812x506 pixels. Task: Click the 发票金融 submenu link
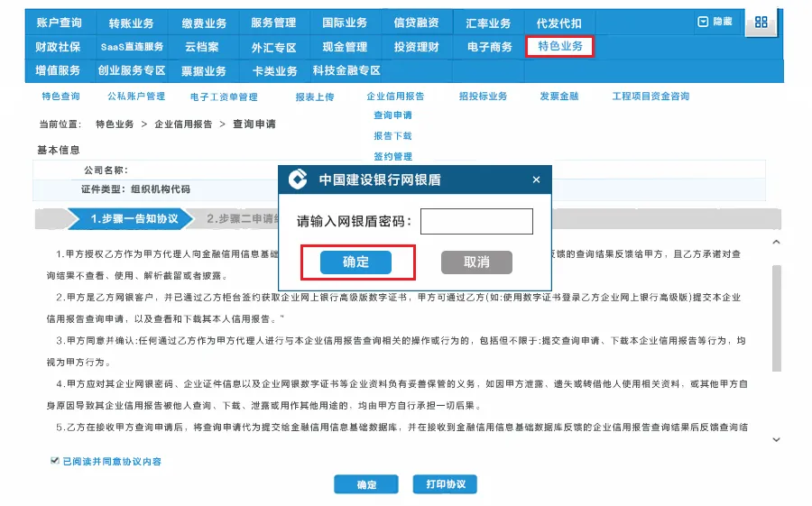tap(559, 97)
